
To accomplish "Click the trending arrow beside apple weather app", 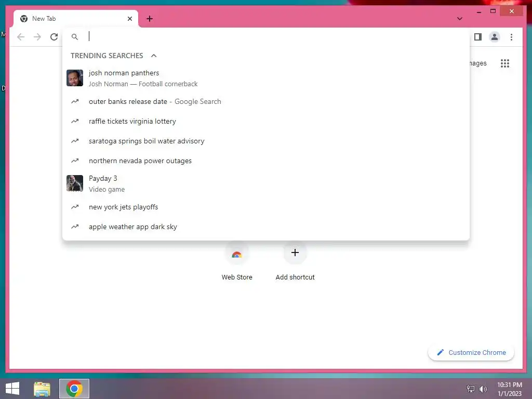I will pyautogui.click(x=75, y=227).
